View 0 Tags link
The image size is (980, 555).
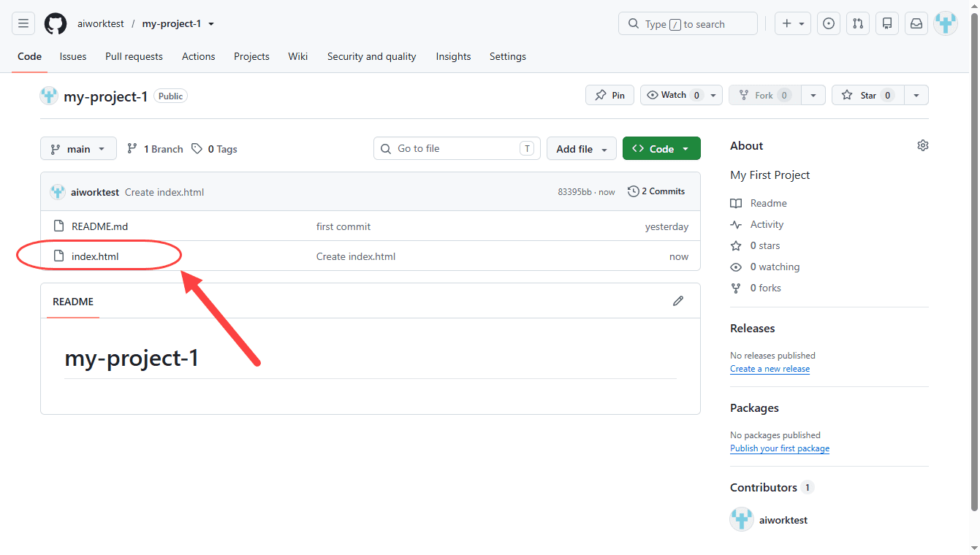click(215, 149)
